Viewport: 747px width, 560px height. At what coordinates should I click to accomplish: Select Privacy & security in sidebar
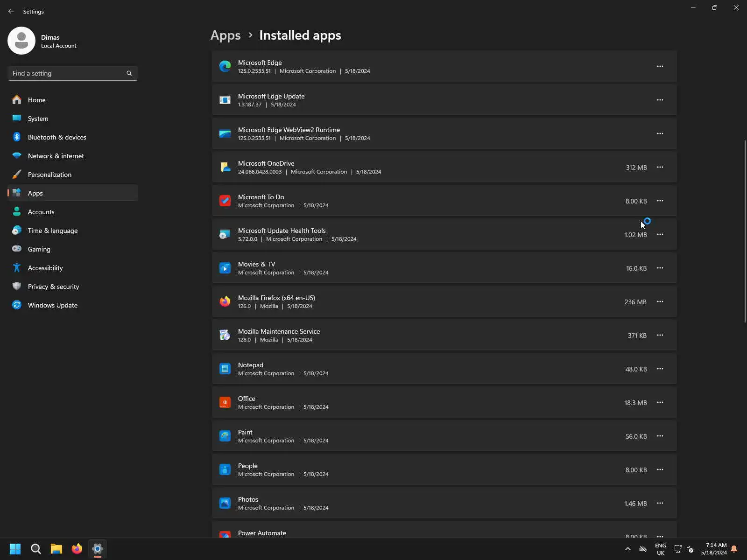[53, 287]
